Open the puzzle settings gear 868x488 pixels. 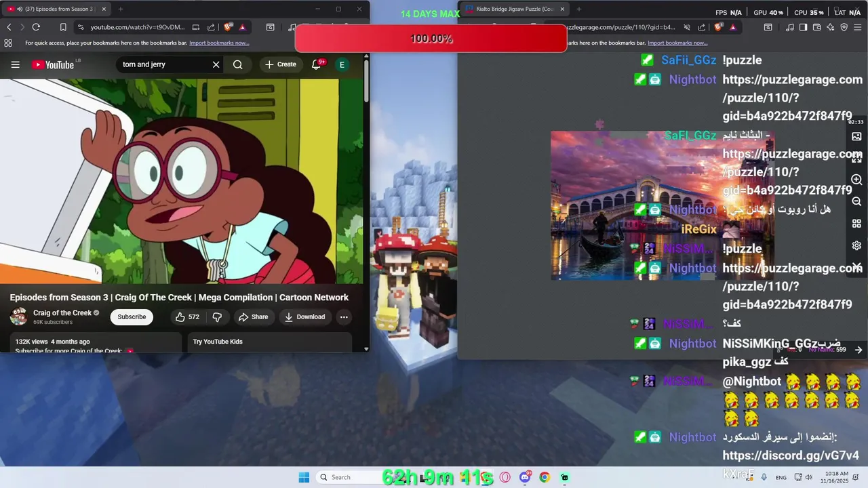(x=856, y=245)
